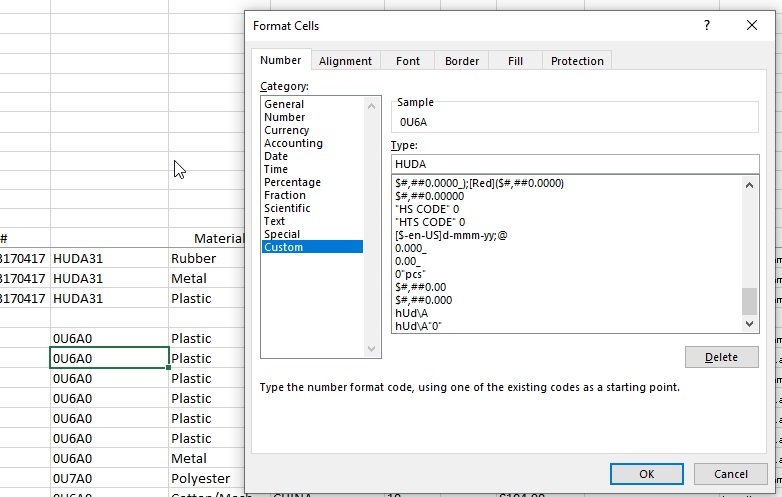Open the Font tab
782x497 pixels.
pyautogui.click(x=408, y=61)
